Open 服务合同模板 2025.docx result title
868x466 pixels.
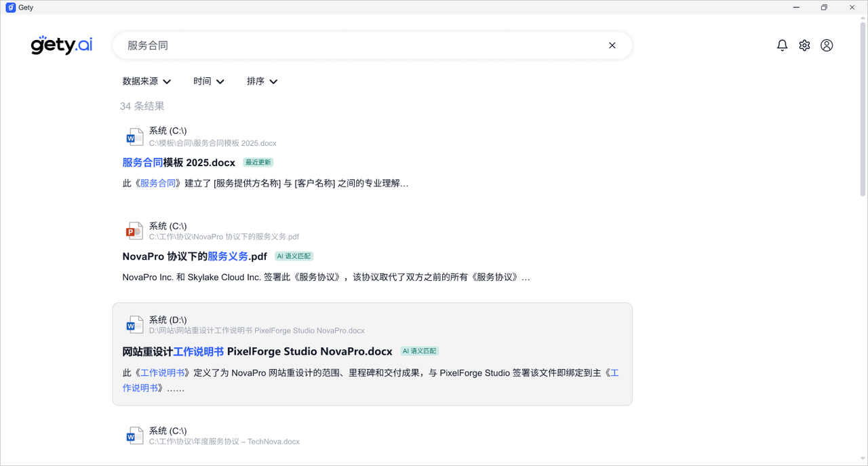179,163
